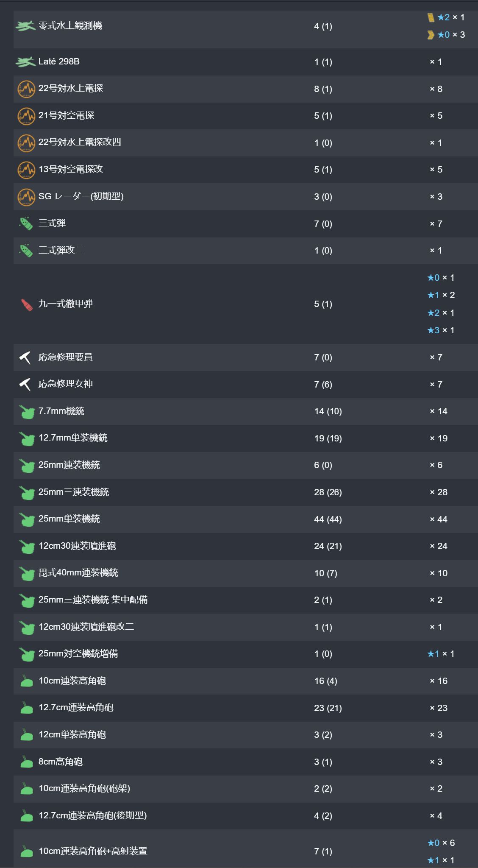The image size is (478, 868).
Task: Click ★1 × 1 on 25mm対空機銃増備
Action: (441, 654)
